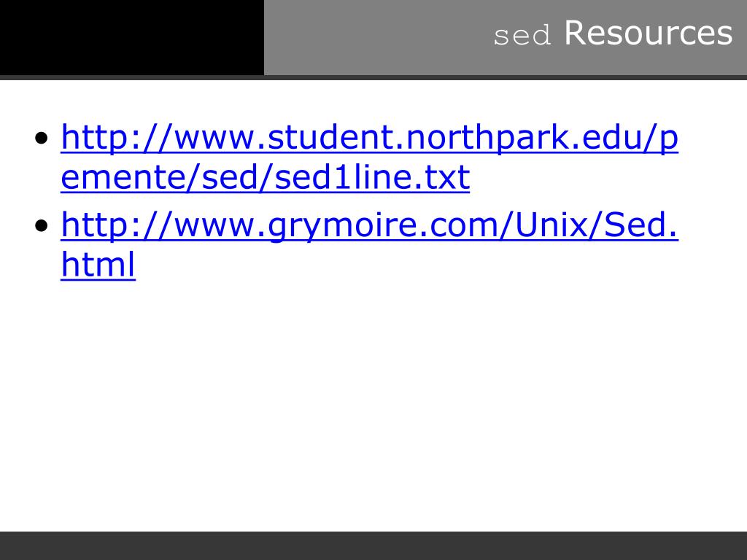Image resolution: width=747 pixels, height=560 pixels.
Task: Click 'Unix/Sed.' in the second link
Action: 597,225
